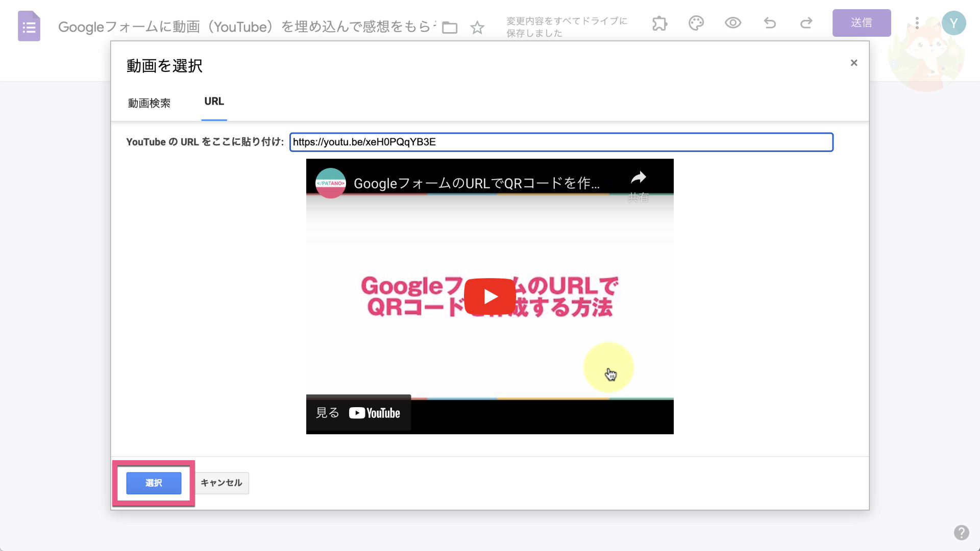Open the add-ons puzzle icon
Viewport: 980px width, 551px height.
click(x=659, y=23)
